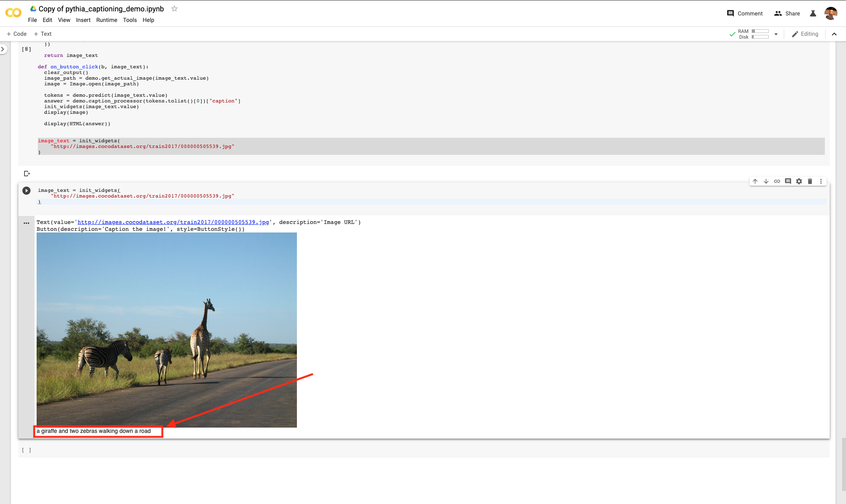Open the cocodataset image URL link
Screen dimensions: 846x504
173,222
